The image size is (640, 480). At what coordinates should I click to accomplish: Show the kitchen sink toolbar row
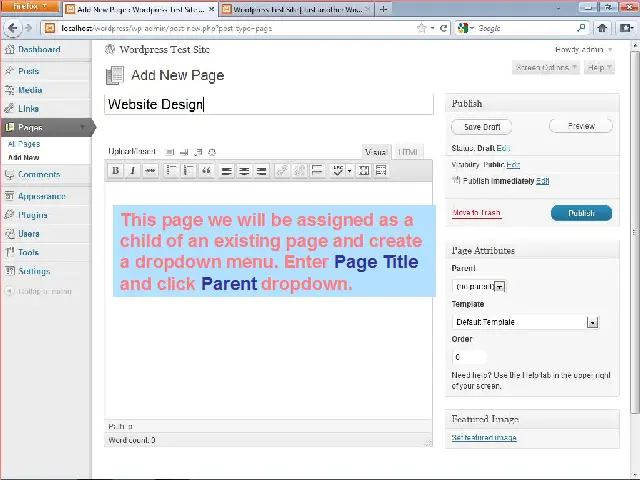[x=381, y=171]
